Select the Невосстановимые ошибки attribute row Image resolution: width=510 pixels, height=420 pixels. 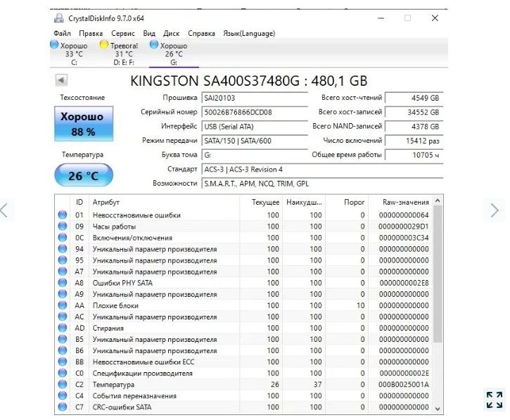pos(244,215)
